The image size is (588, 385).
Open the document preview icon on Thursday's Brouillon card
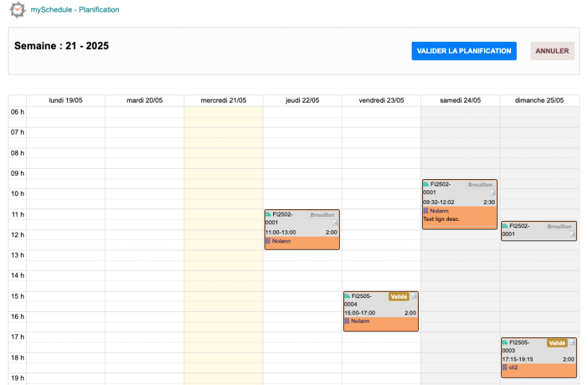[335, 223]
